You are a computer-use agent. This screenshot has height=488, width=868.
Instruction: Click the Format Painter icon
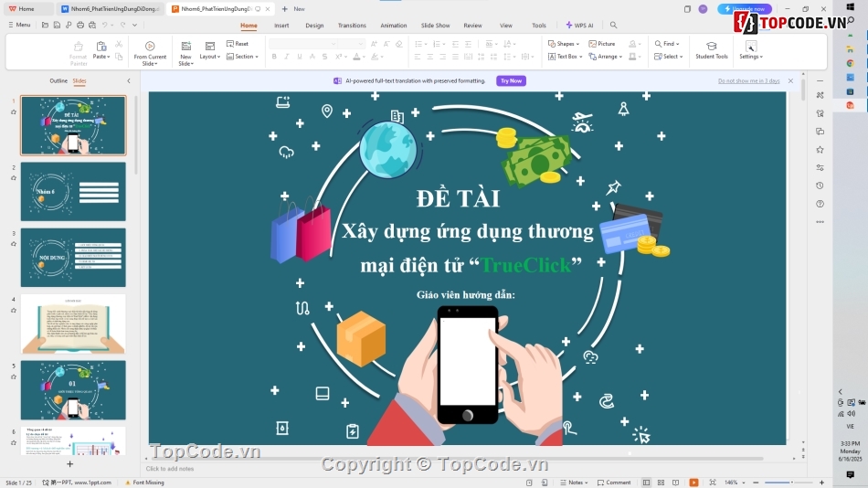(x=78, y=47)
